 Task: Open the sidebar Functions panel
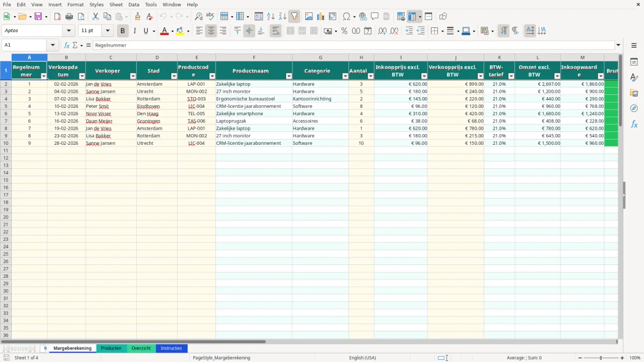tap(634, 124)
